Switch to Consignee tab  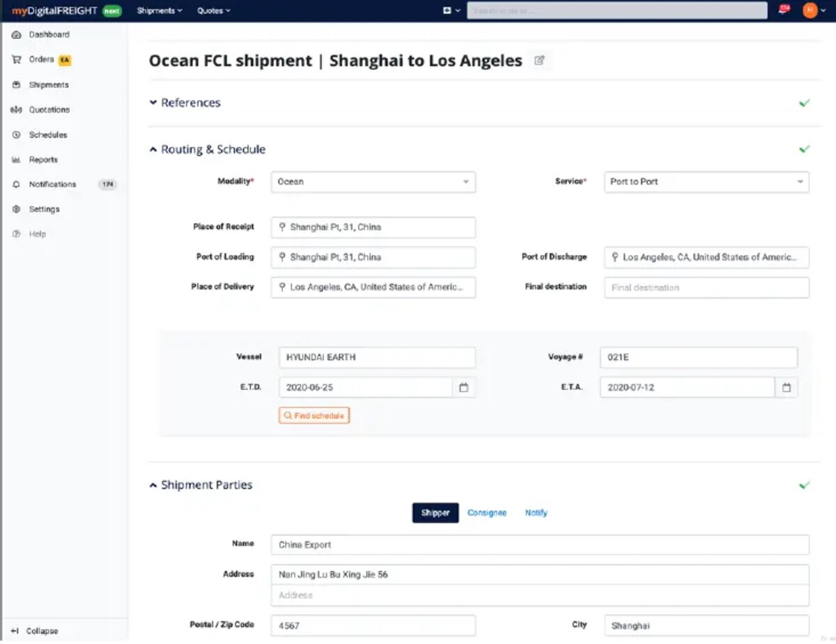[x=487, y=513]
